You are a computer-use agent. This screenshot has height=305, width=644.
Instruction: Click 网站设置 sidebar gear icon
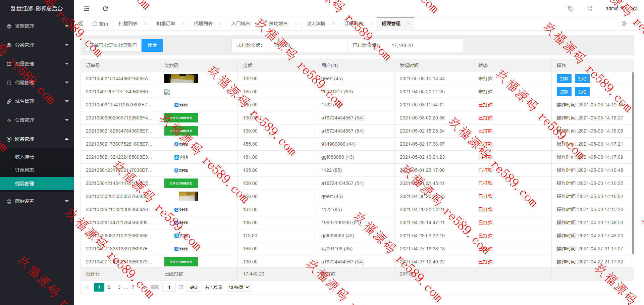point(9,201)
